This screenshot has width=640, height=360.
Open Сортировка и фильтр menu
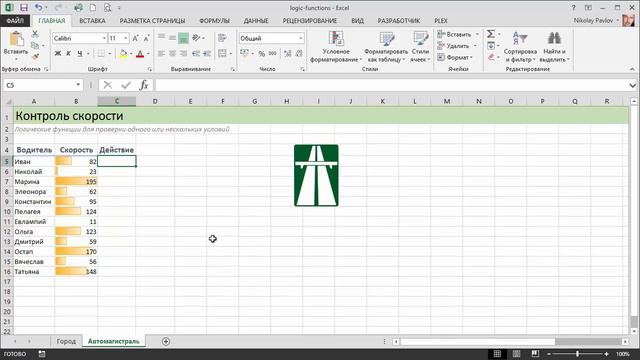coord(520,47)
